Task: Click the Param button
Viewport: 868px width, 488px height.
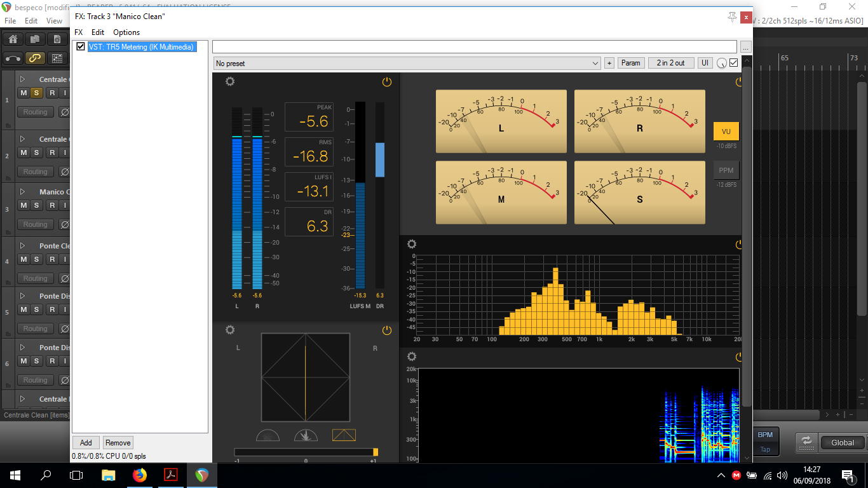Action: 630,63
